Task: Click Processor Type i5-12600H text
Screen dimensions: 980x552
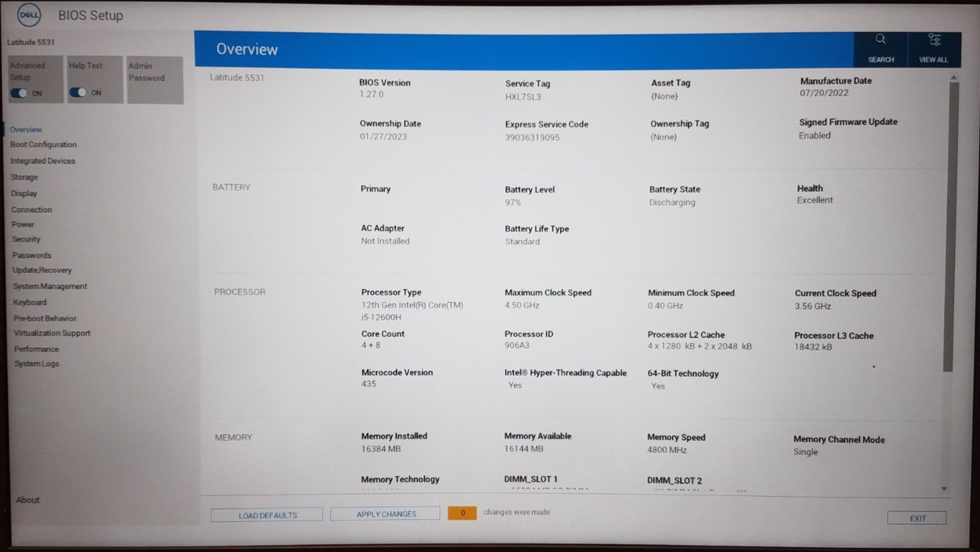Action: pyautogui.click(x=381, y=317)
